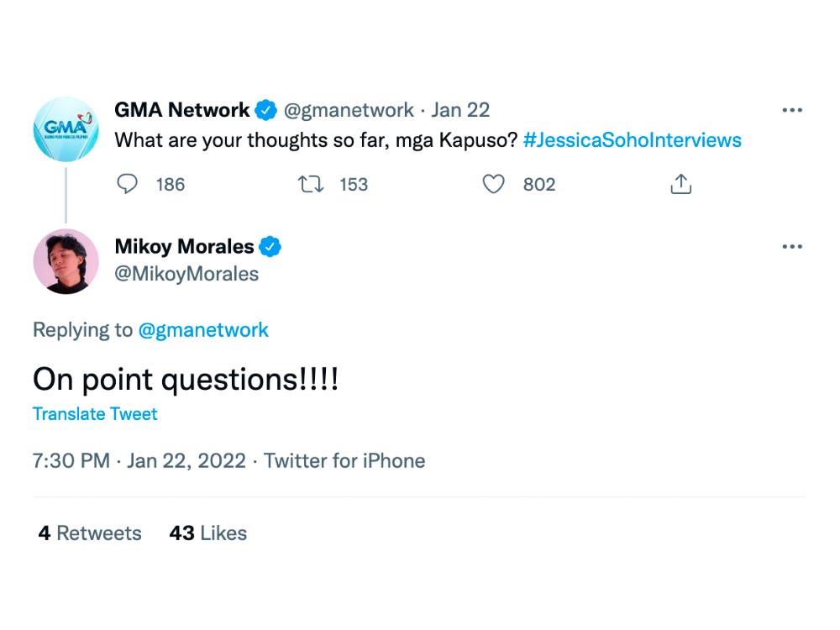Like GMA Network's tweet via heart icon
The height and width of the screenshot is (630, 840).
[494, 184]
